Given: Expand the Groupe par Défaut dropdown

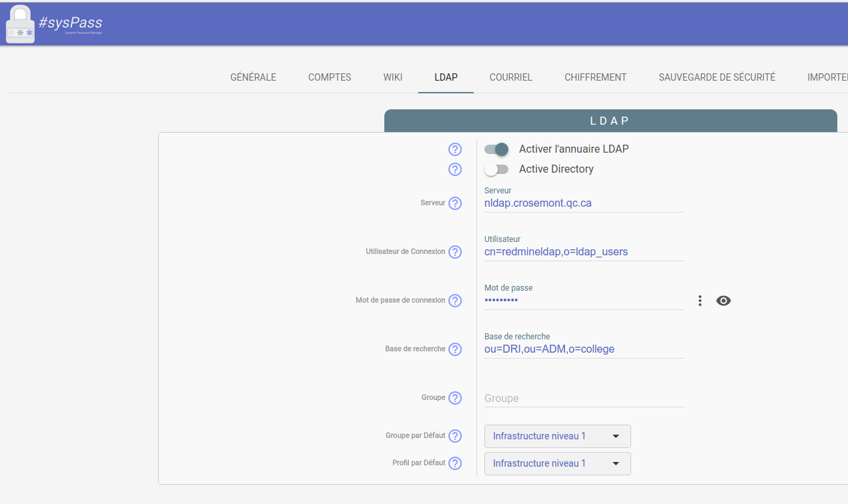Looking at the screenshot, I should pos(557,436).
